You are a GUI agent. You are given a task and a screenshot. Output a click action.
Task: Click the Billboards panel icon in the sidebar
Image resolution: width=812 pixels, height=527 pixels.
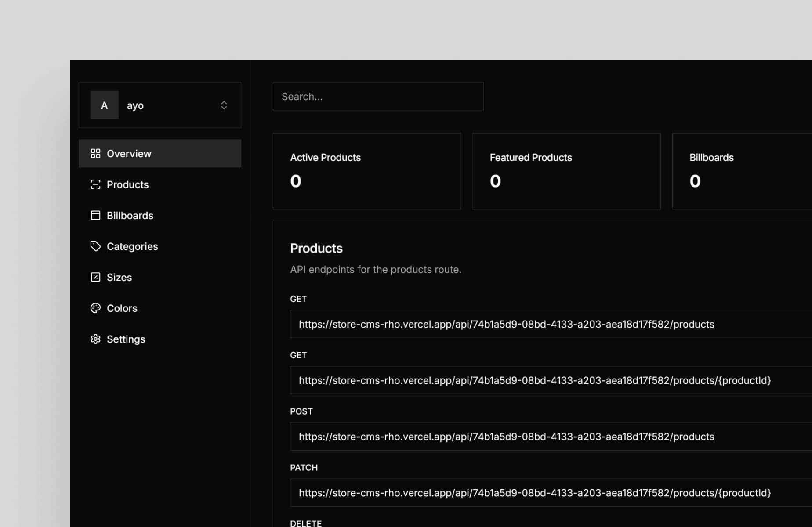(x=96, y=215)
